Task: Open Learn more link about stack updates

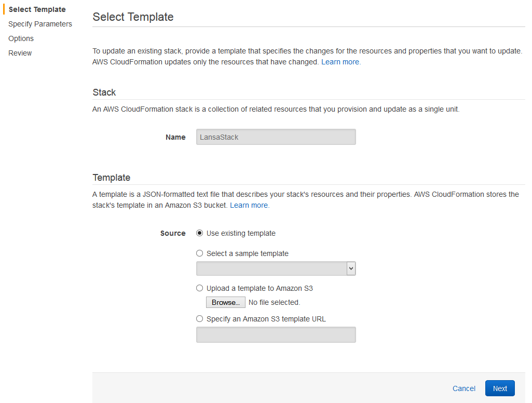Action: point(341,62)
